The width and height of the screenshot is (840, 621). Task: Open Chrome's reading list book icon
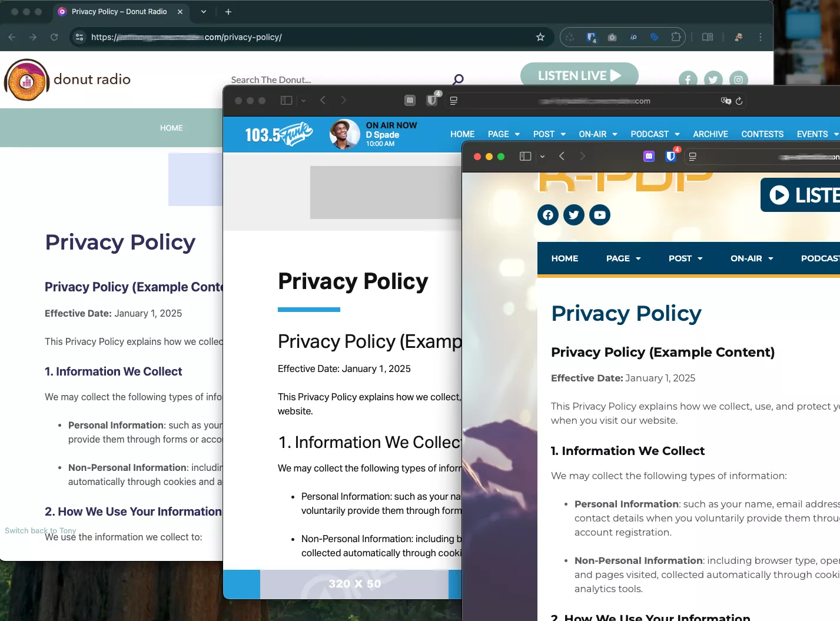(706, 37)
